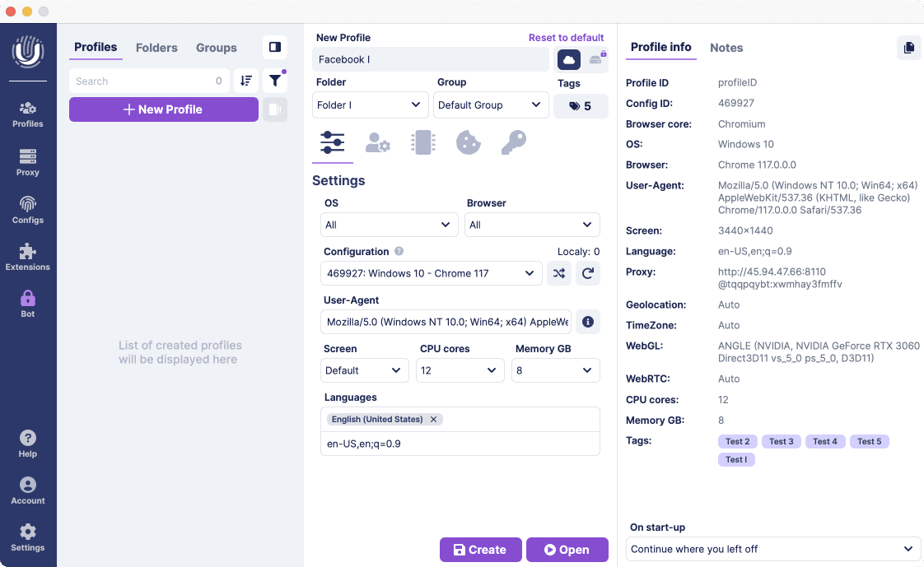Click the User-Agent info icon
The height and width of the screenshot is (567, 924).
[587, 322]
